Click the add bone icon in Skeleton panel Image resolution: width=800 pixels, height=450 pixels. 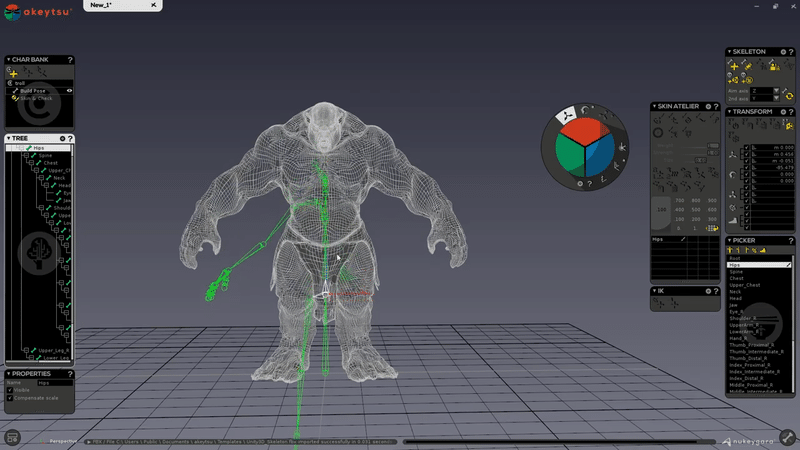point(734,66)
